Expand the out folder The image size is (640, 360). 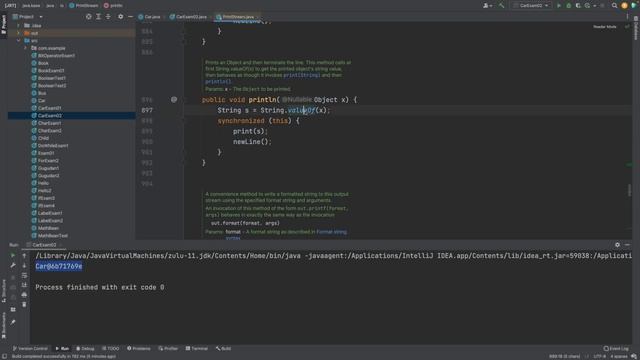tap(18, 33)
